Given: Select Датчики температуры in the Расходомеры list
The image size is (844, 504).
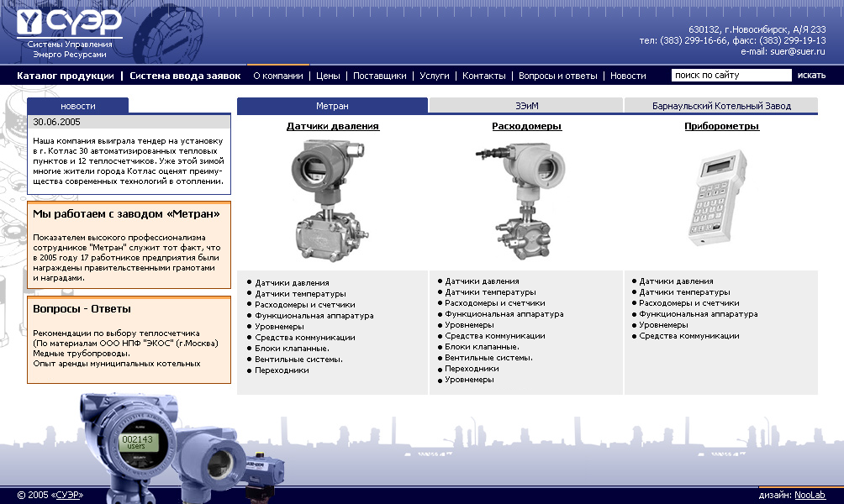Looking at the screenshot, I should pyautogui.click(x=490, y=292).
